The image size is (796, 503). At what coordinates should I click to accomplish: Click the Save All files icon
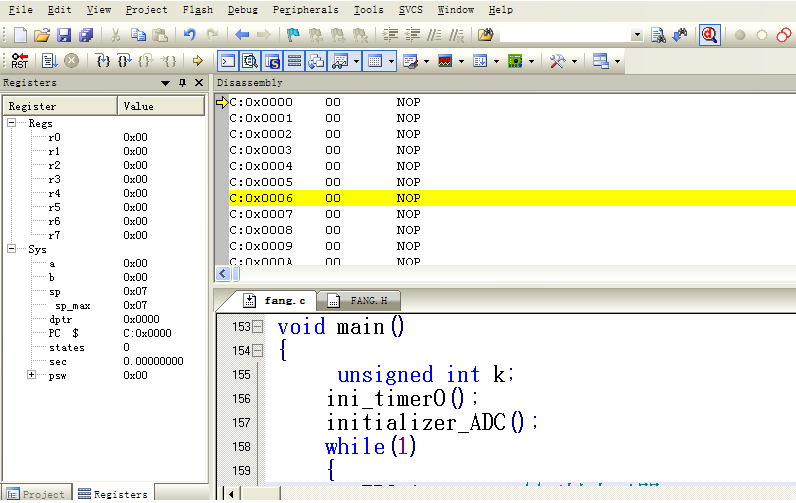(x=85, y=35)
